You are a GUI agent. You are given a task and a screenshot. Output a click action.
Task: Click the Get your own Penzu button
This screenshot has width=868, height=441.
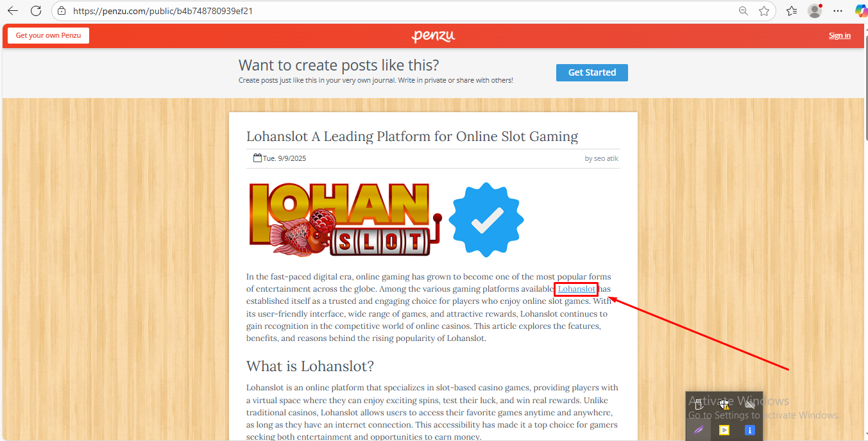pos(48,35)
